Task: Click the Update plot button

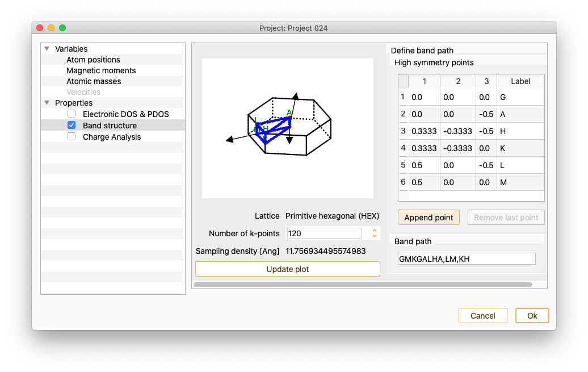Action: [x=288, y=269]
